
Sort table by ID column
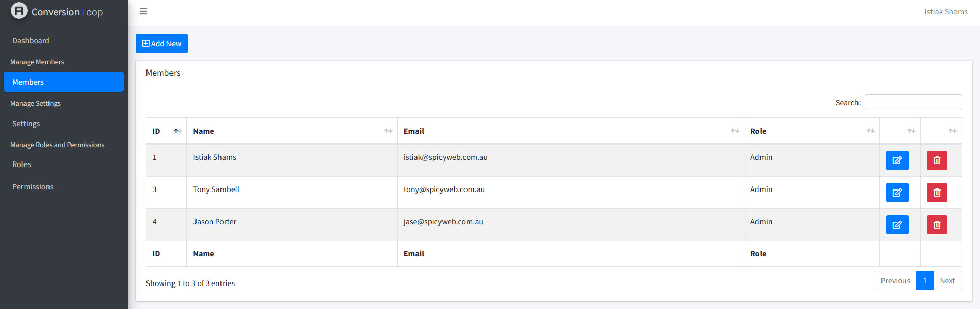166,131
